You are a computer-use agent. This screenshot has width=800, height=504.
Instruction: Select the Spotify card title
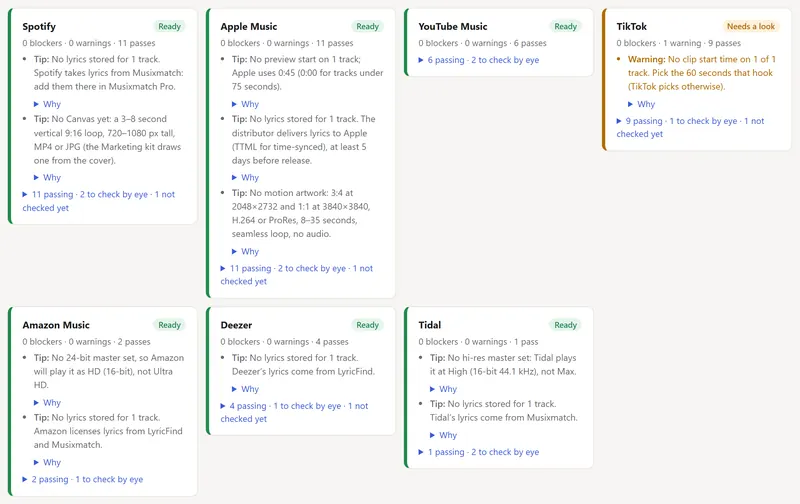coord(39,27)
